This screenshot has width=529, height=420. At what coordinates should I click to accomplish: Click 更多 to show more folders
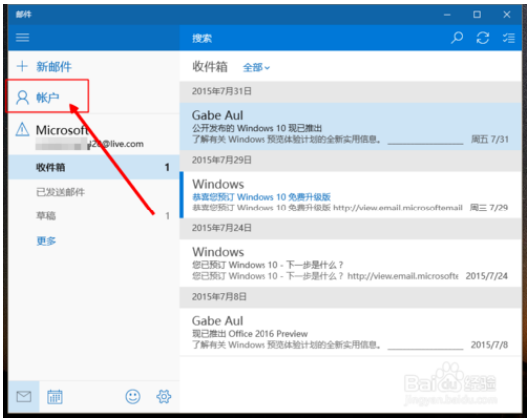(46, 241)
